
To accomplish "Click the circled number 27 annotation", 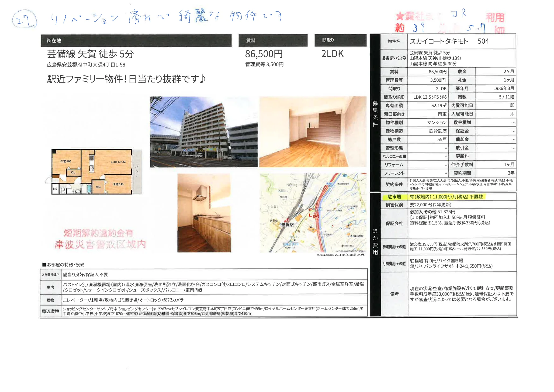I will coord(24,19).
